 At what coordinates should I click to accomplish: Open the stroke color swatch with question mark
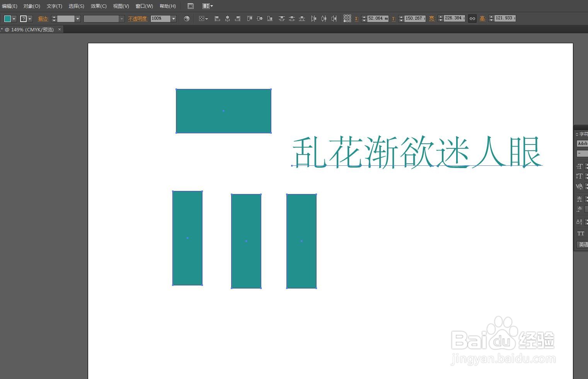click(x=23, y=19)
